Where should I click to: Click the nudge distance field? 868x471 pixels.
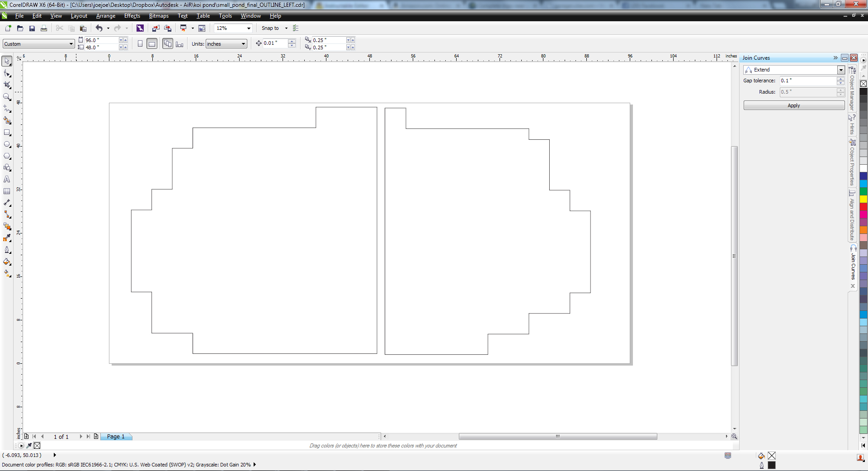[x=275, y=43]
